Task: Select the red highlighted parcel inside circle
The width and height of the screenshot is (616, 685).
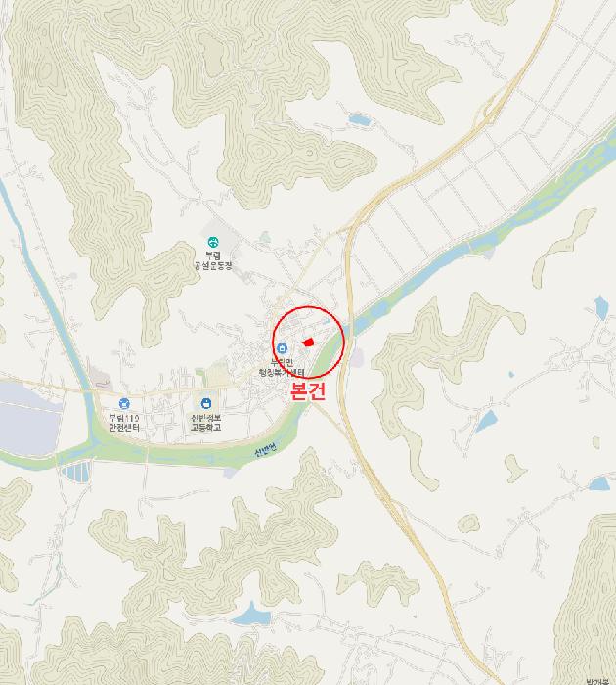Action: click(309, 342)
